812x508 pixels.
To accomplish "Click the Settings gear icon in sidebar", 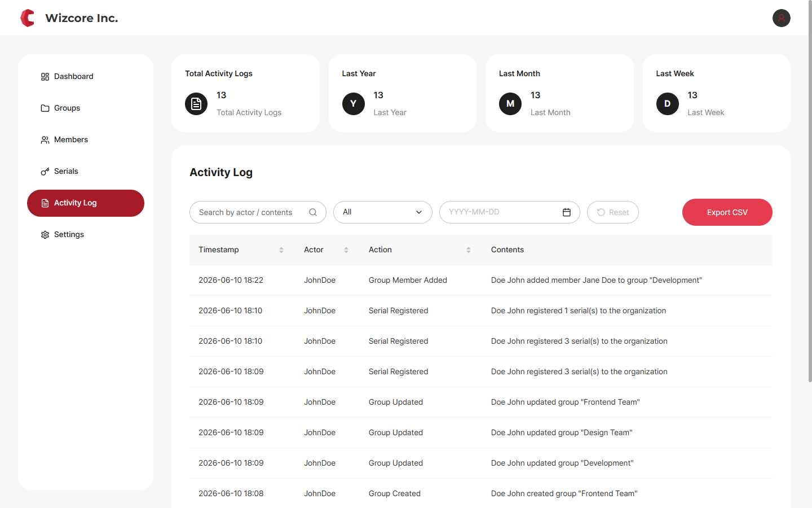I will tap(45, 235).
